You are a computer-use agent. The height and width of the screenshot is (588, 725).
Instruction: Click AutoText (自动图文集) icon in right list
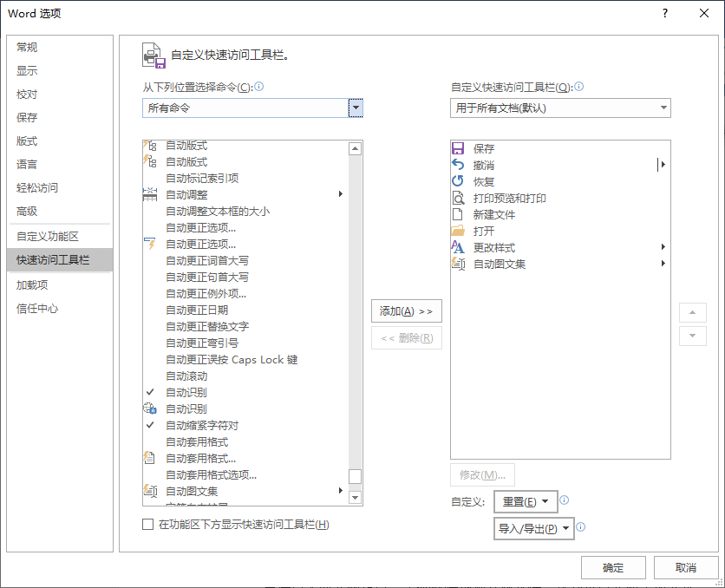coord(458,264)
